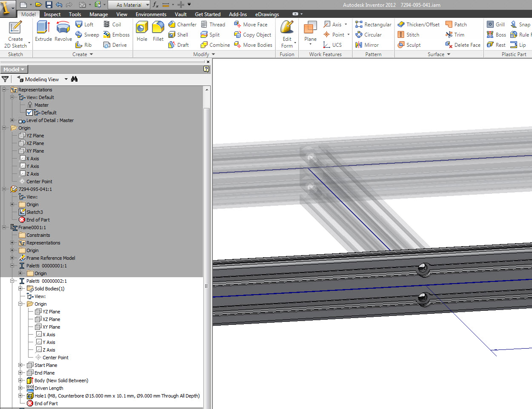Open the browser Find binoculars icon
Image resolution: width=532 pixels, height=409 pixels.
pos(74,79)
